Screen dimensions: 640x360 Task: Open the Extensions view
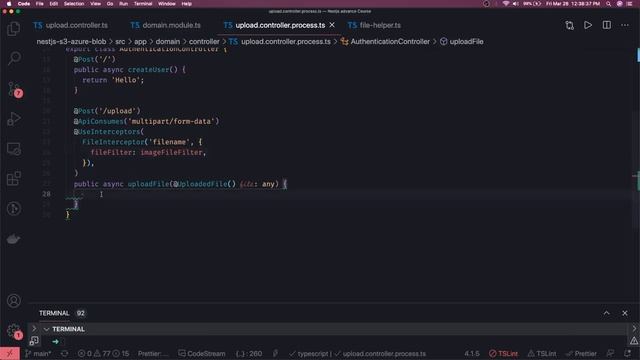[13, 179]
